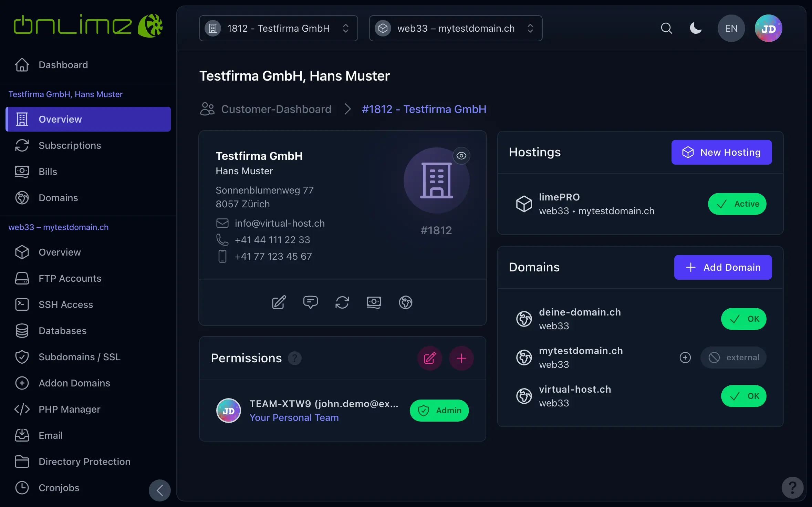Click mobile number +41 77 123 45 67

coord(273,256)
